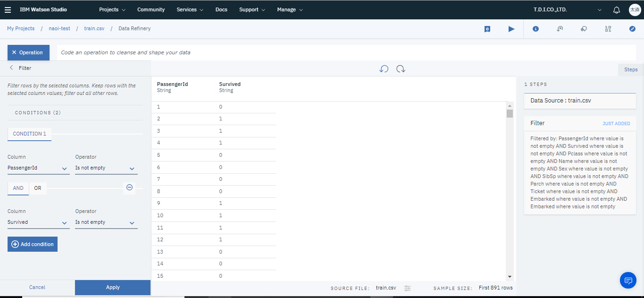The height and width of the screenshot is (298, 644).
Task: Click the compass icon in the toolbar
Action: [x=632, y=29]
